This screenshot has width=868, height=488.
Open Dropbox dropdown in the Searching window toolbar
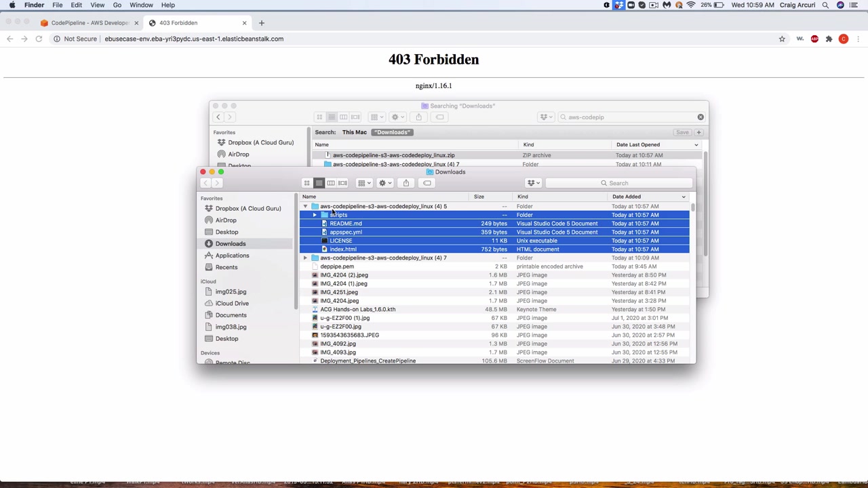point(546,117)
